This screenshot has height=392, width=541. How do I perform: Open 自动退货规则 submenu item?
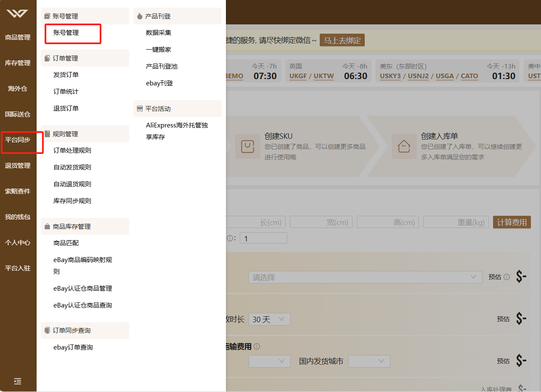tap(72, 184)
